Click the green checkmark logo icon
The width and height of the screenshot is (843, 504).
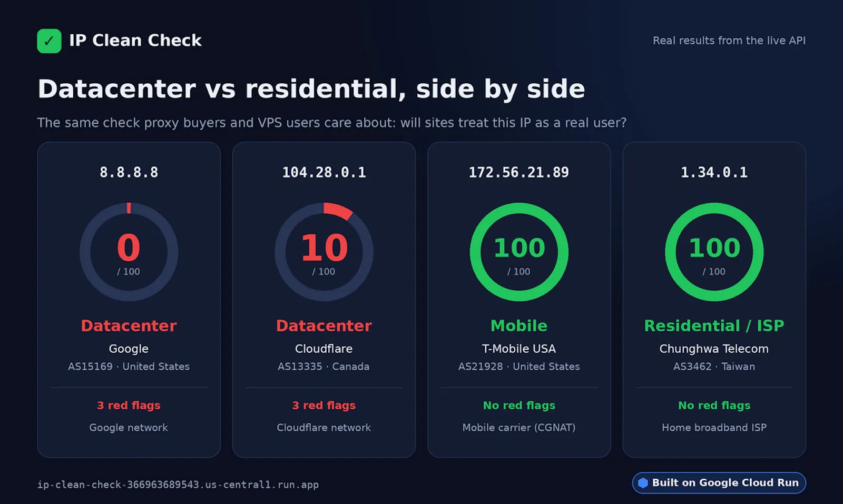(49, 41)
